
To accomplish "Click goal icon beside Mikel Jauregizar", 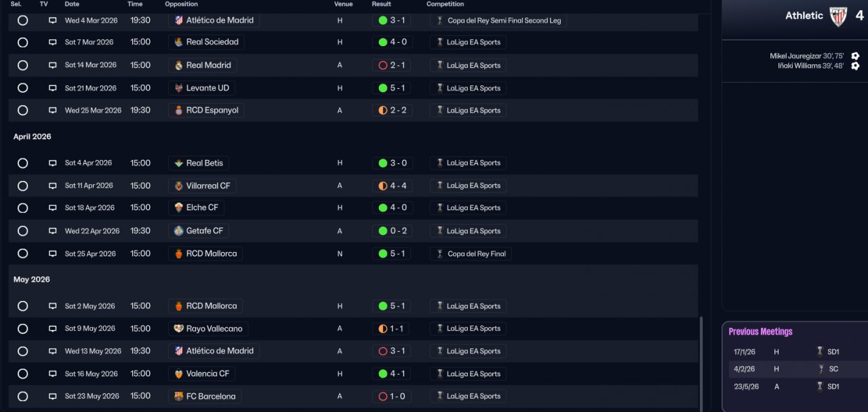I will (855, 56).
